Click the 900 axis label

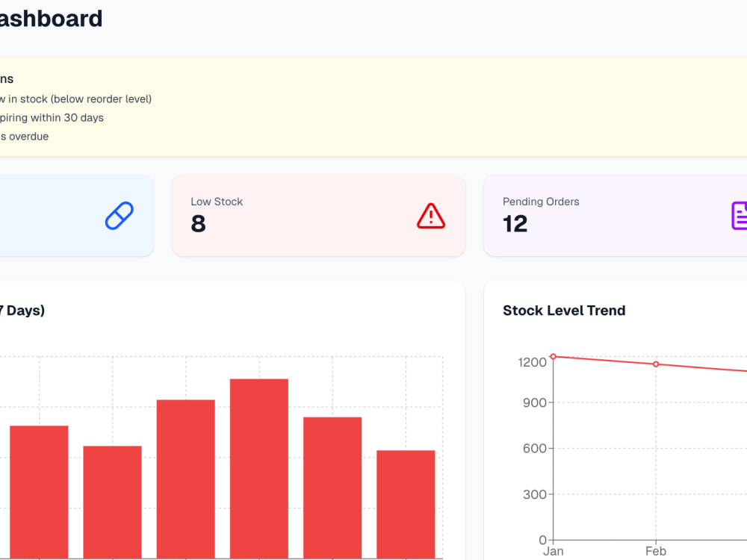click(x=535, y=403)
